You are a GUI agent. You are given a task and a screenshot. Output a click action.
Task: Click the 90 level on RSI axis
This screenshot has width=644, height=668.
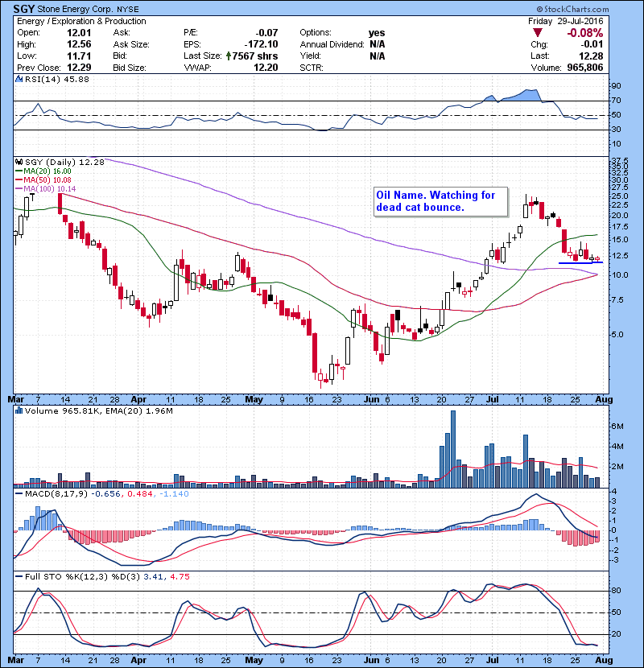click(617, 85)
